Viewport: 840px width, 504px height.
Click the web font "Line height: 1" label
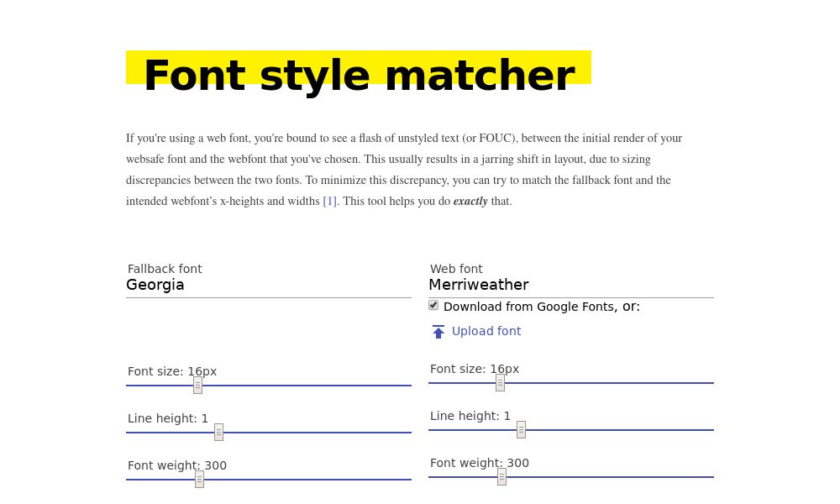470,416
